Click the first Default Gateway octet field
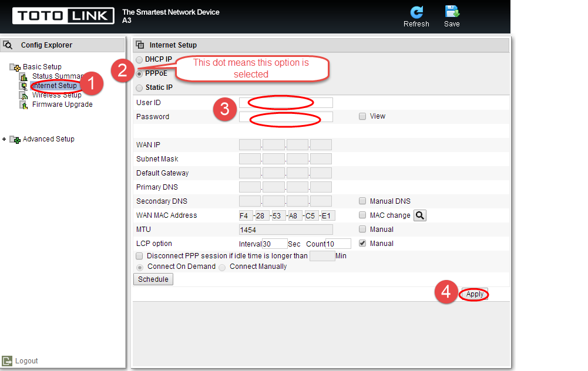588x371 pixels. pos(250,173)
